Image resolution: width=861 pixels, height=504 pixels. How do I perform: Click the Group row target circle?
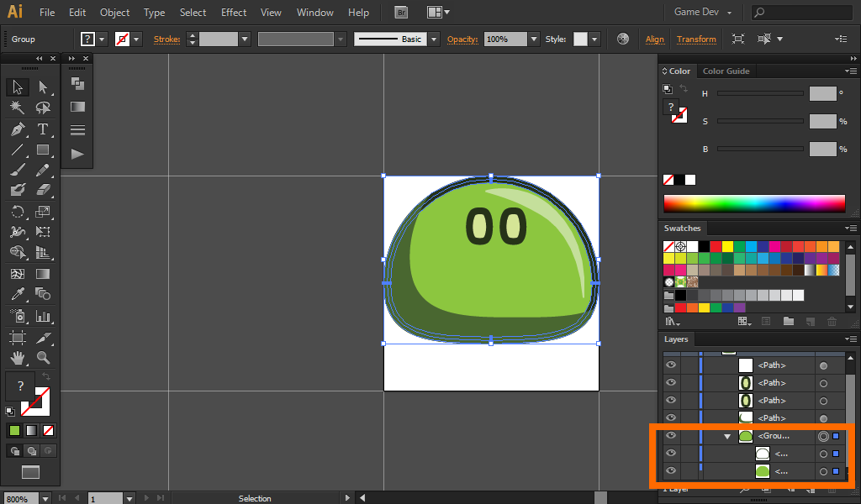pos(823,436)
